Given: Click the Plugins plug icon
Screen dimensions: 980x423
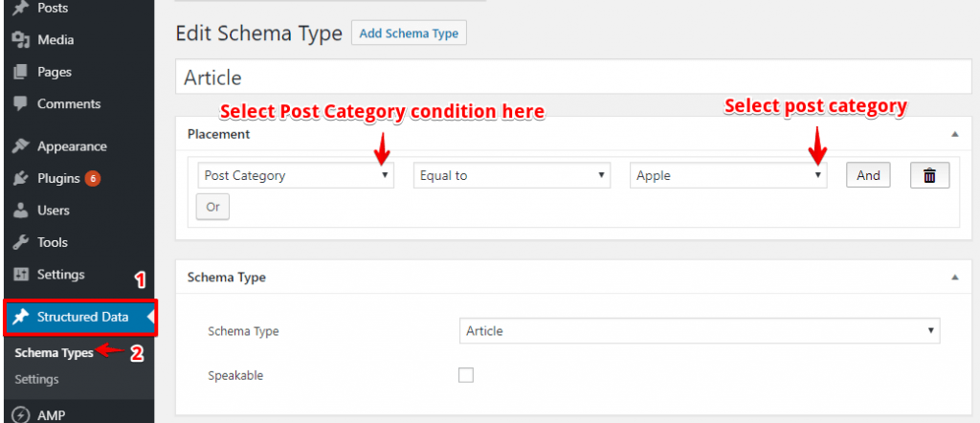Looking at the screenshot, I should click(21, 179).
